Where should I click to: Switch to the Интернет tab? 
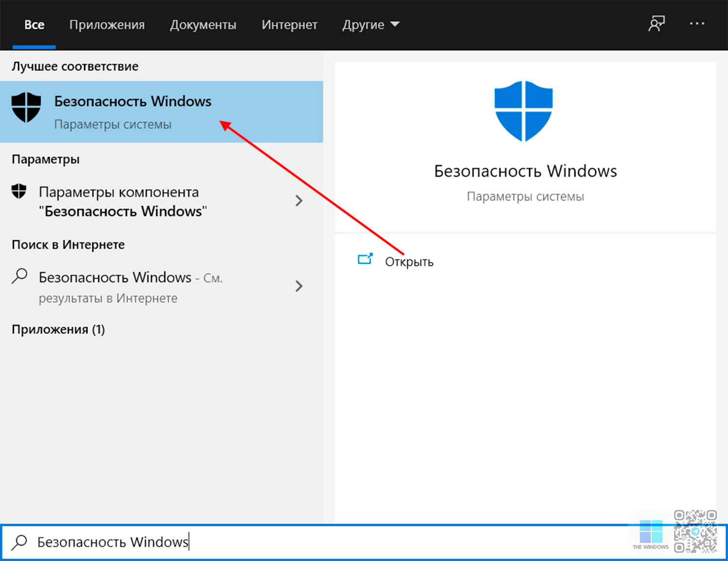coord(290,25)
